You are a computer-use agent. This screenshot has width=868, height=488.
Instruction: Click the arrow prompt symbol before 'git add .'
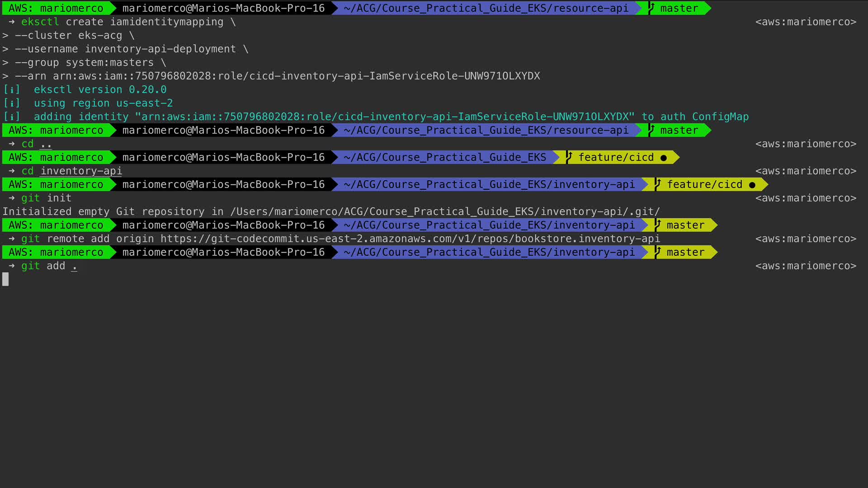pyautogui.click(x=12, y=266)
